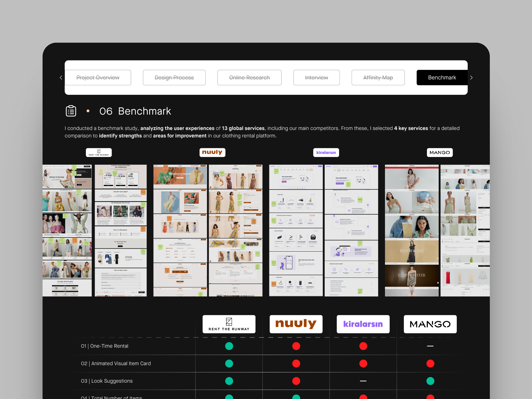Open the kiralarsın numbered steps screenshot column

[351, 230]
